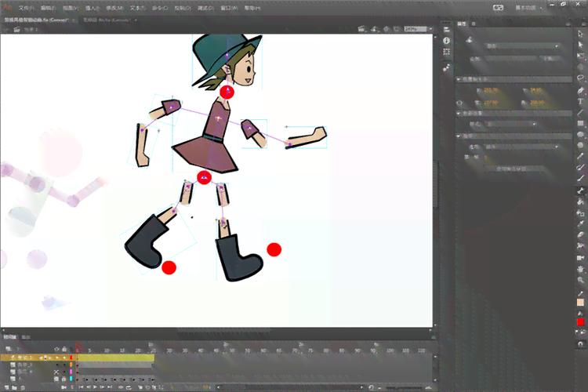Switch to the second document tab
This screenshot has width=588, height=392.
(107, 20)
